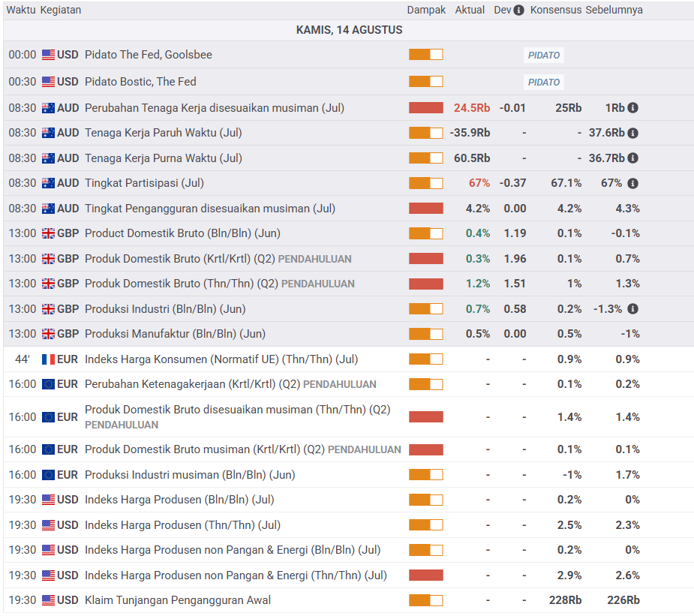The height and width of the screenshot is (616, 694).
Task: Click the Sebelumnya column header
Action: [614, 11]
